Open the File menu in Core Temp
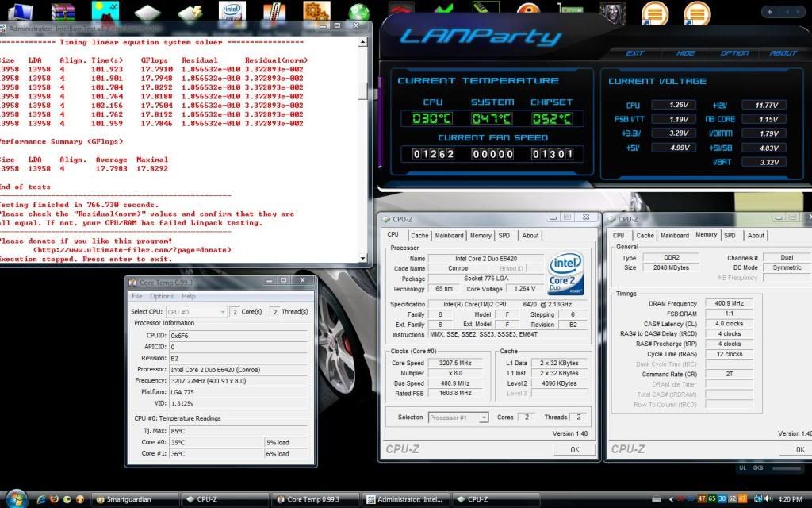 click(x=137, y=296)
